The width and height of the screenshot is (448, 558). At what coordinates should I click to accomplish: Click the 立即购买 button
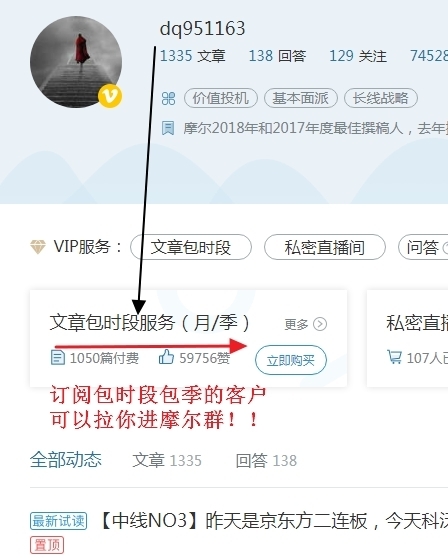pyautogui.click(x=291, y=360)
